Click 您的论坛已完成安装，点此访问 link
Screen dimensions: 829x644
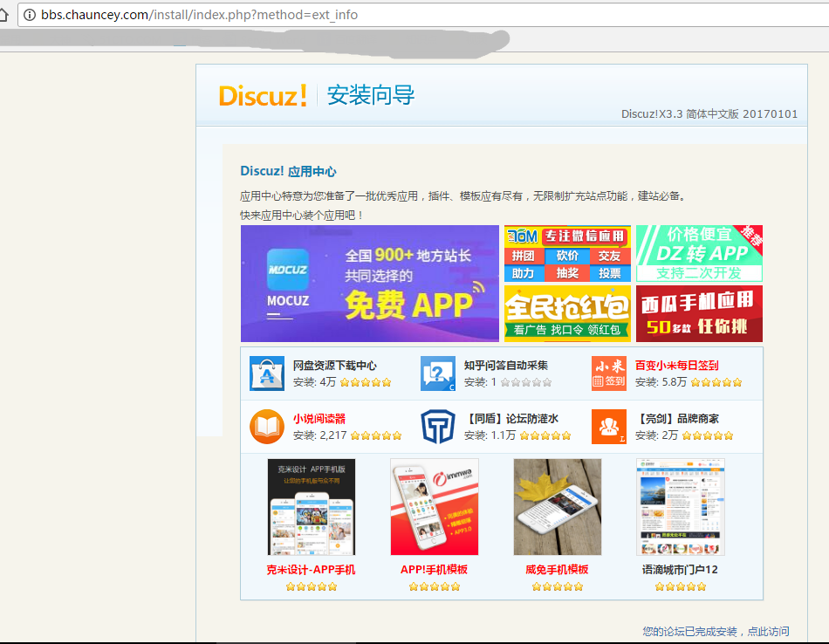pyautogui.click(x=716, y=631)
